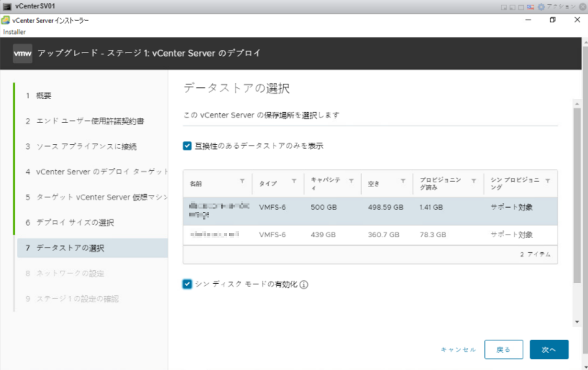This screenshot has height=370, width=588.
Task: Uncheck シン ディスク モードの有効化 checkbox
Action: point(187,284)
